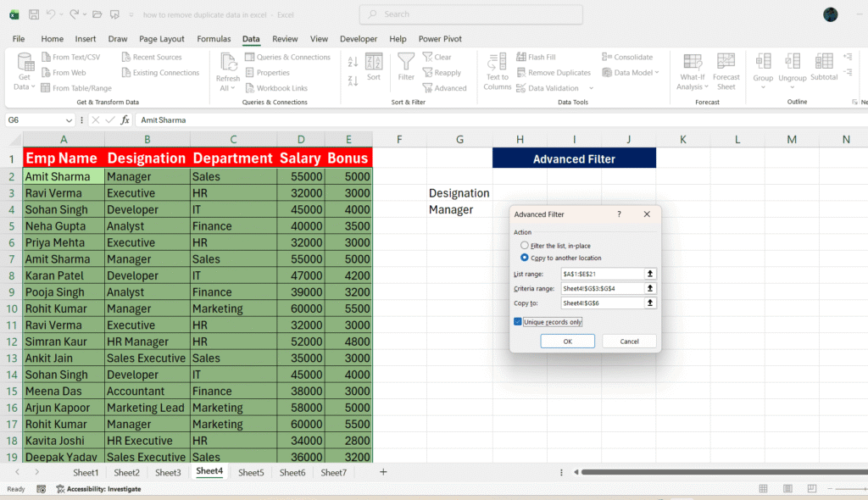Open Forecast Sheet
The image size is (868, 500).
(x=726, y=71)
